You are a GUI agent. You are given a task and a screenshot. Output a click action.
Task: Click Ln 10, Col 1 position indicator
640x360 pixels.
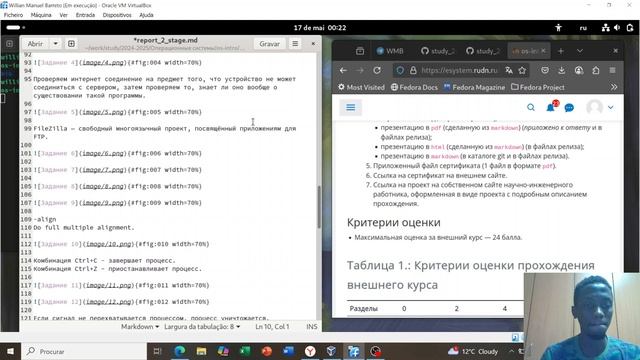pos(272,327)
